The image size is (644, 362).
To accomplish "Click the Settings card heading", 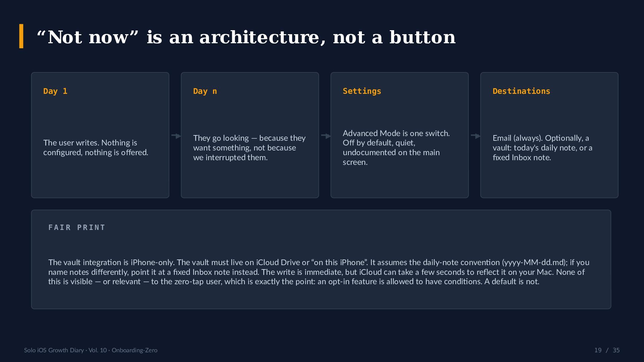I will [362, 91].
